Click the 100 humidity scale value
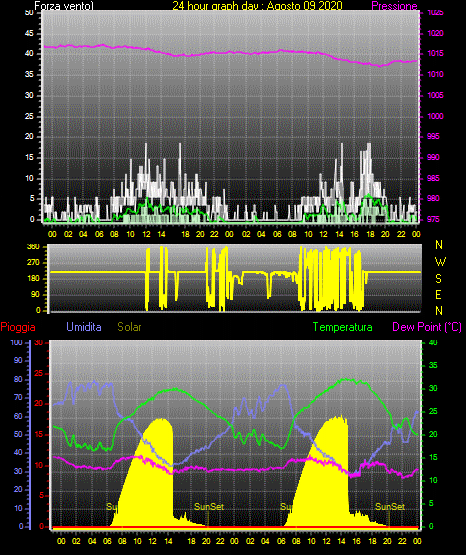 pyautogui.click(x=17, y=342)
